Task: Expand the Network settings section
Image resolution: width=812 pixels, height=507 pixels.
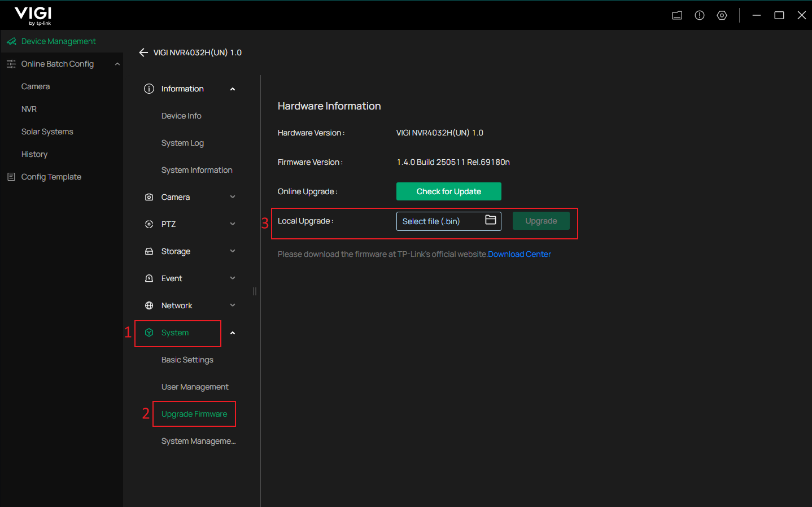Action: (232, 305)
